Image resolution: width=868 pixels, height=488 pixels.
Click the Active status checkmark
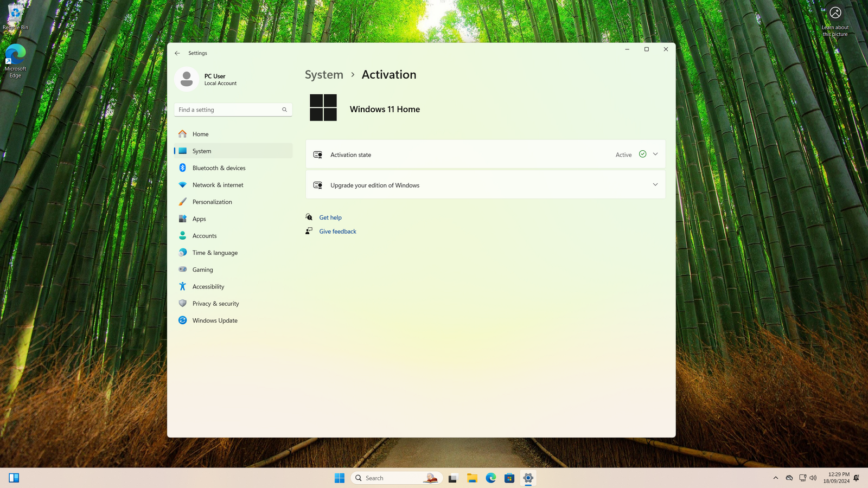643,154
